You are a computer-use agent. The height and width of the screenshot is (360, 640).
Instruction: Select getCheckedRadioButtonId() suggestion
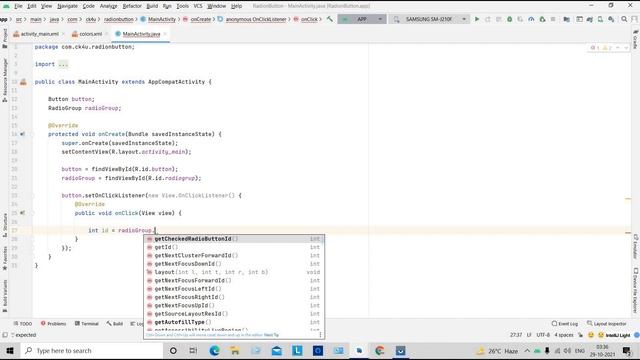234,239
